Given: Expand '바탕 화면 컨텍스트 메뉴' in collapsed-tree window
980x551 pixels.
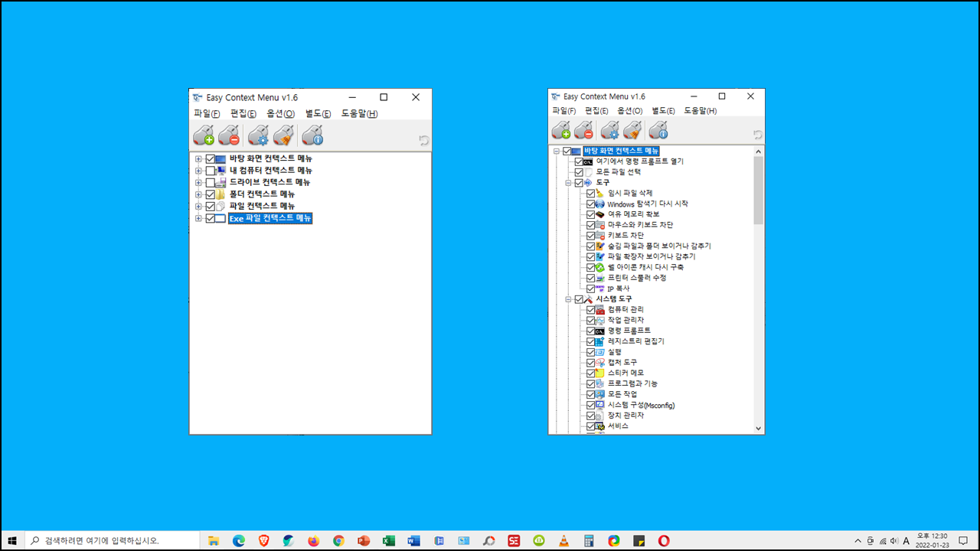Looking at the screenshot, I should coord(198,159).
